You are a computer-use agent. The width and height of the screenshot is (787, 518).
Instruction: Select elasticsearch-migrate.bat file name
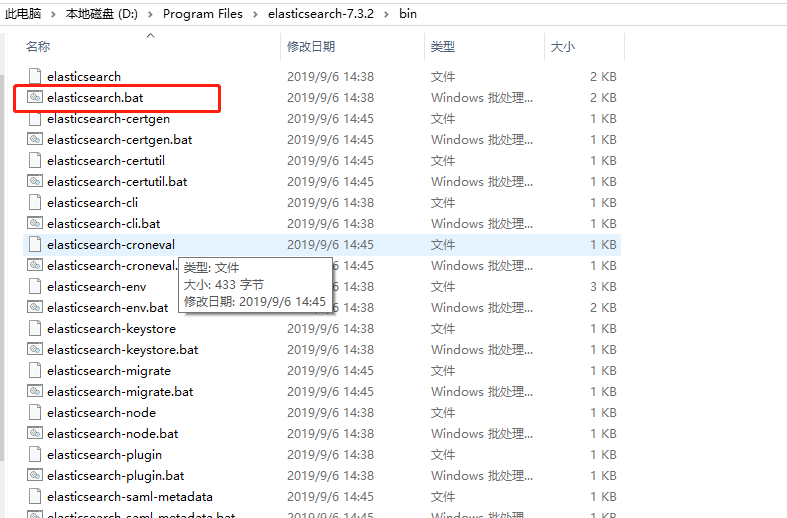tap(120, 392)
